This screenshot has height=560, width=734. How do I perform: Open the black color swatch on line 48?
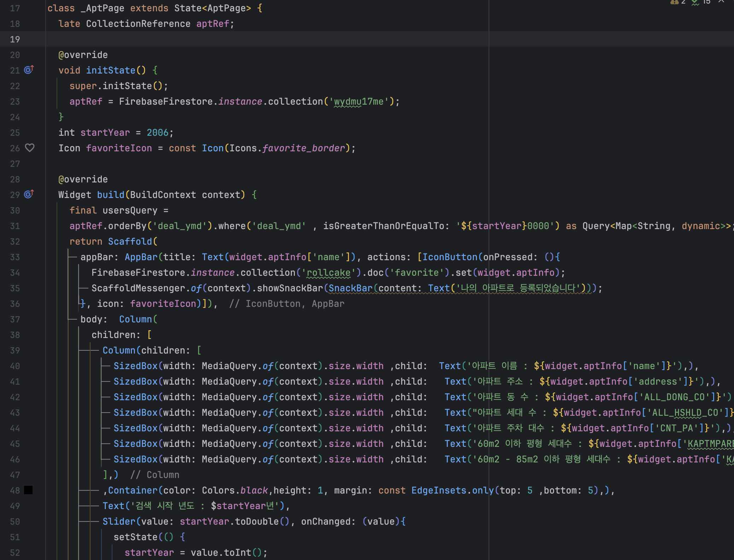[x=28, y=490]
